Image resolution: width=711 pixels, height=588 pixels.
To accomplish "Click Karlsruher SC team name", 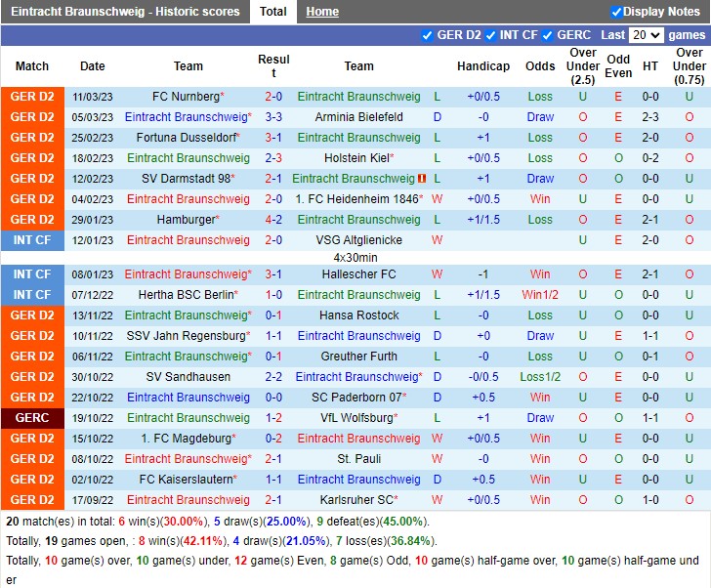I will pos(358,499).
